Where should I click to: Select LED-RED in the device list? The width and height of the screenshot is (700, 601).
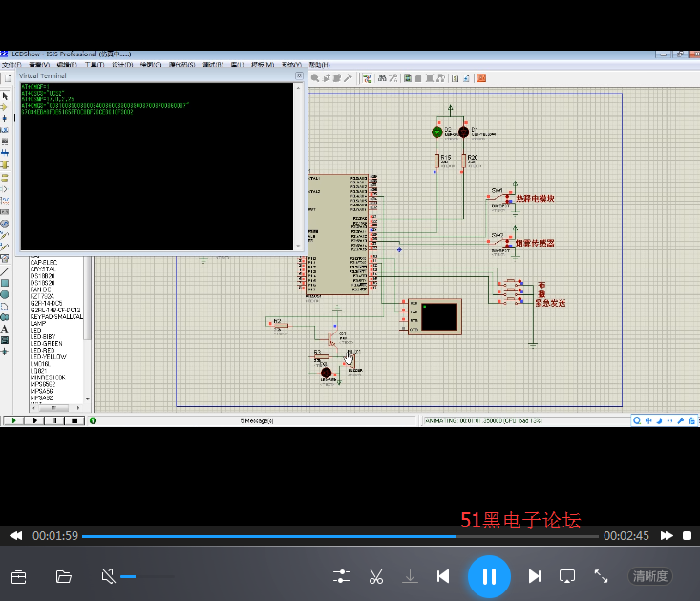42,350
